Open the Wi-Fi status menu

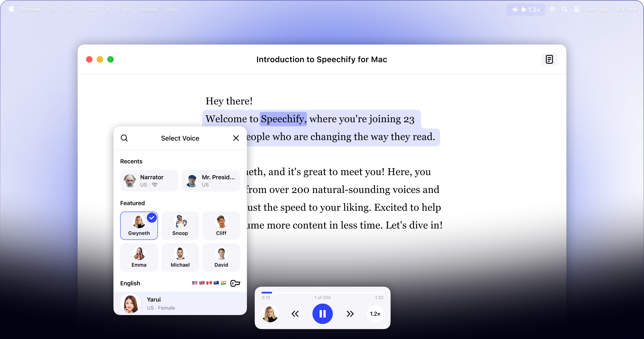(552, 9)
